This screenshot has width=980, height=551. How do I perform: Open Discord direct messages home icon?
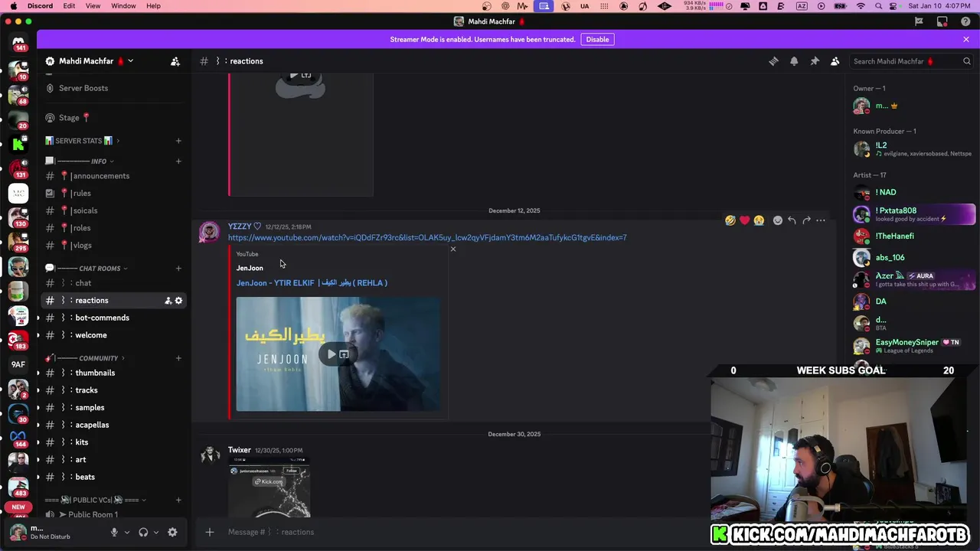click(18, 41)
